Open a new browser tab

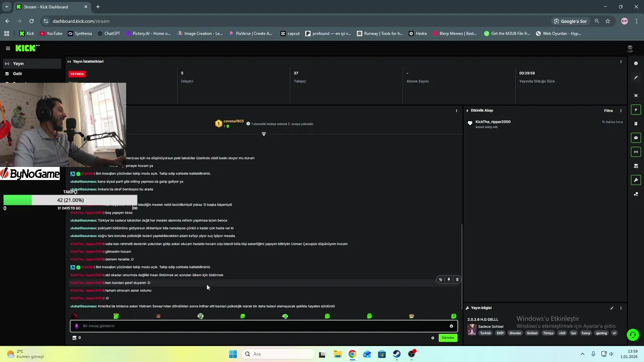[x=98, y=7]
